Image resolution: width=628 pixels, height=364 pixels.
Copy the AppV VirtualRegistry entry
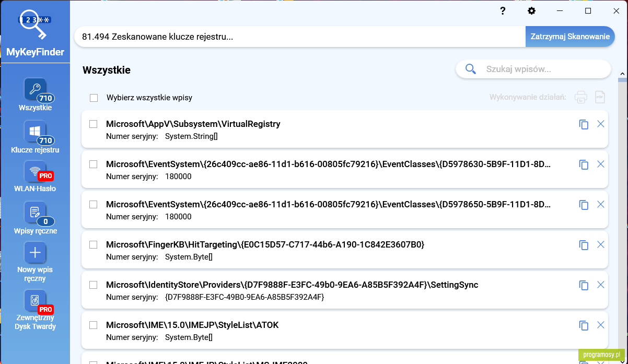tap(584, 124)
